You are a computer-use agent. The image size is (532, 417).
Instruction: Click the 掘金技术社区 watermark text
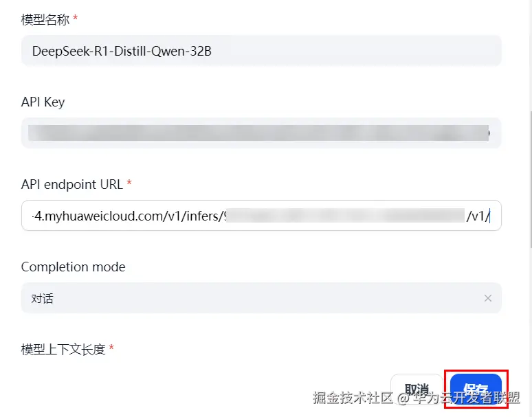point(353,398)
